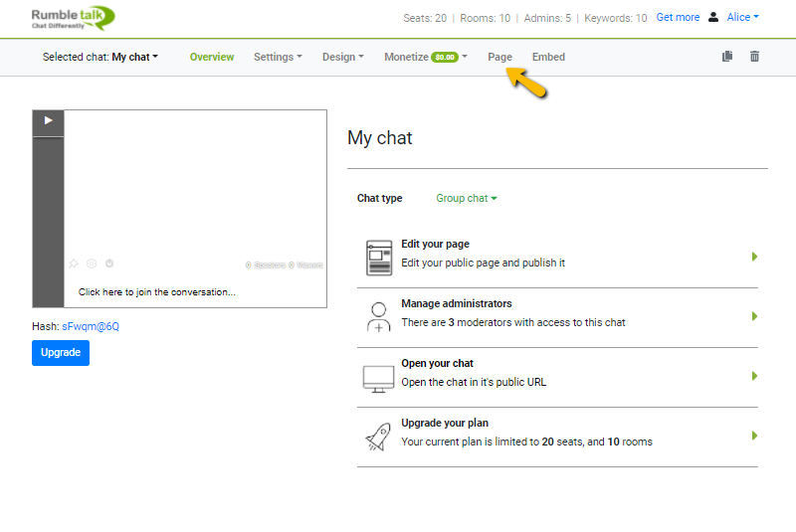Viewport: 796px width, 532px height.
Task: Switch to the Embed tab
Action: tap(548, 57)
